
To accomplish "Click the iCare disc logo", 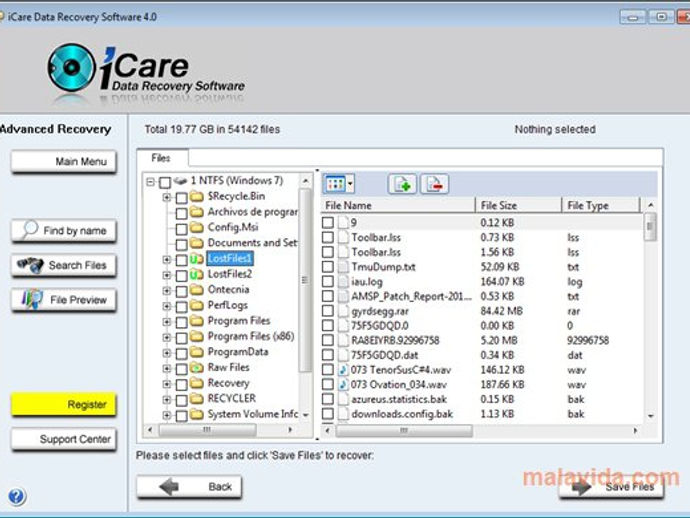I will [x=71, y=68].
